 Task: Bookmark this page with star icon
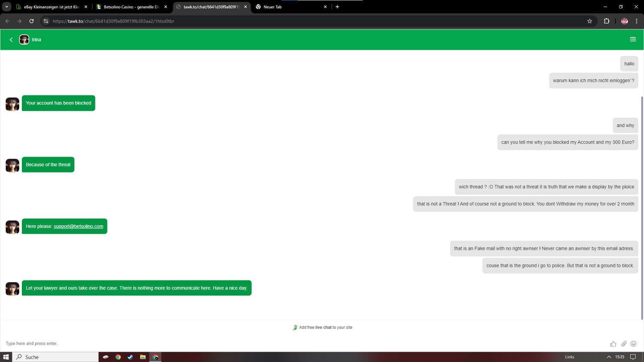click(x=589, y=21)
